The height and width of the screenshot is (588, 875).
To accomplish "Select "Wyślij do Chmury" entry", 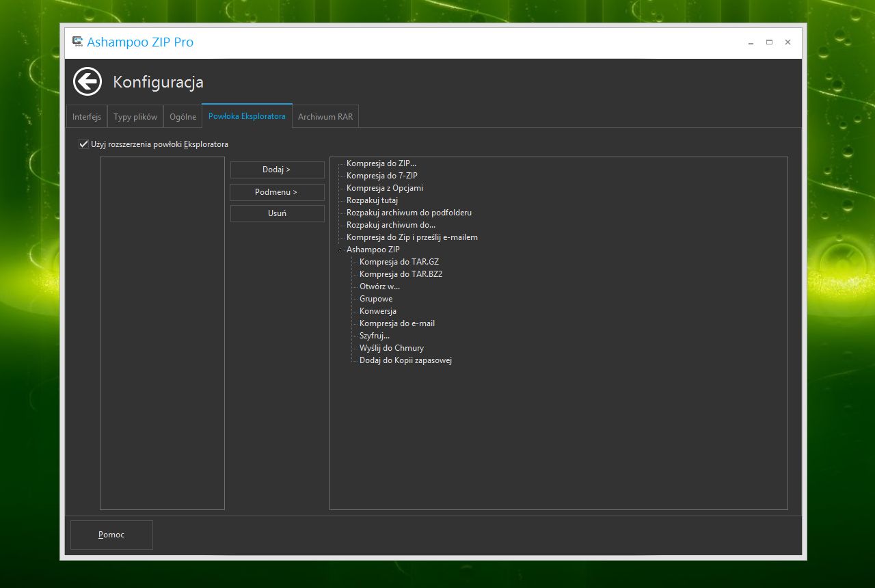I will coord(392,348).
